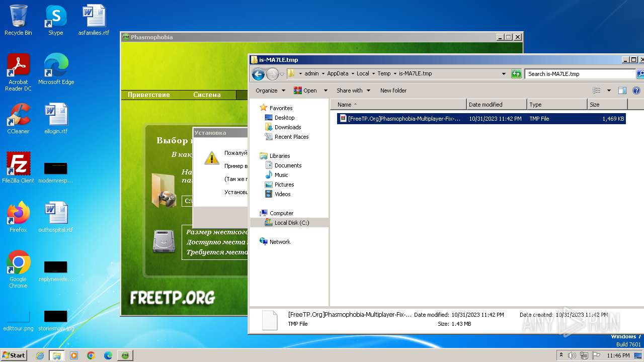Viewport: 644px width, 362px height.
Task: Sort files by Name column header
Action: [398, 105]
